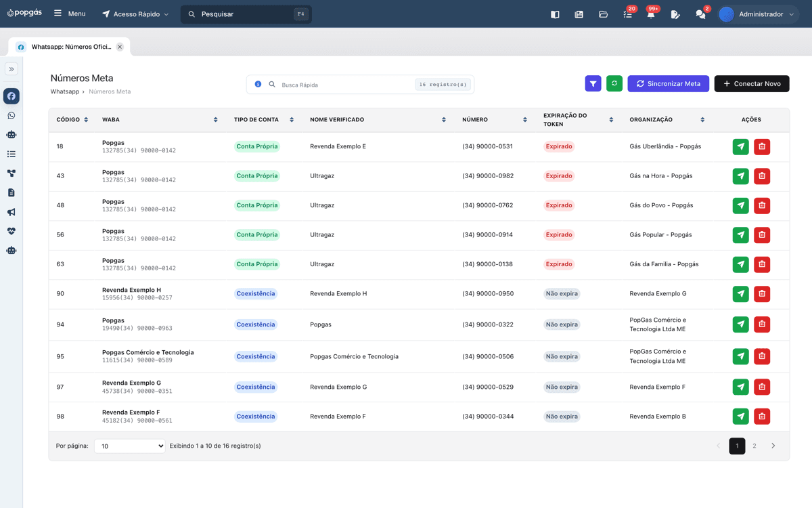
Task: Open notifications bell with 99+ badge
Action: pyautogui.click(x=651, y=14)
